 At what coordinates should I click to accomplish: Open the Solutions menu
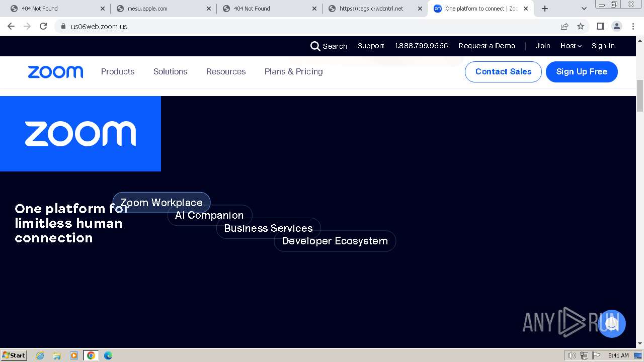[170, 71]
